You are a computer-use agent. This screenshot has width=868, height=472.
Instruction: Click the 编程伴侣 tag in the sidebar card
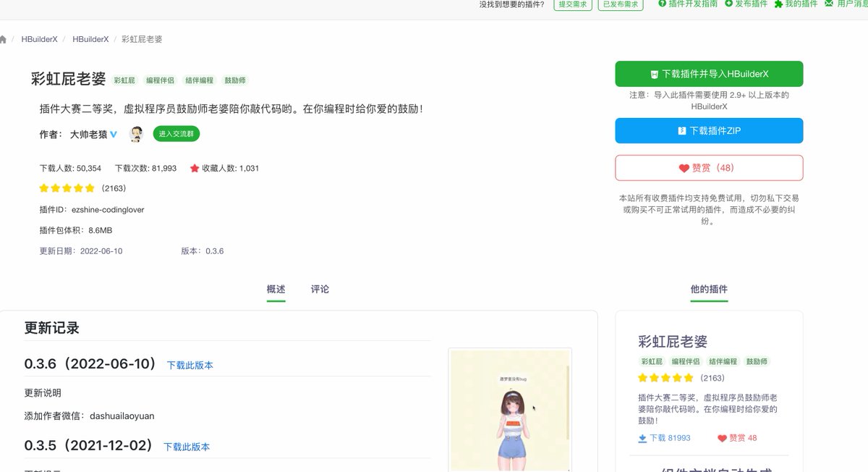point(686,361)
